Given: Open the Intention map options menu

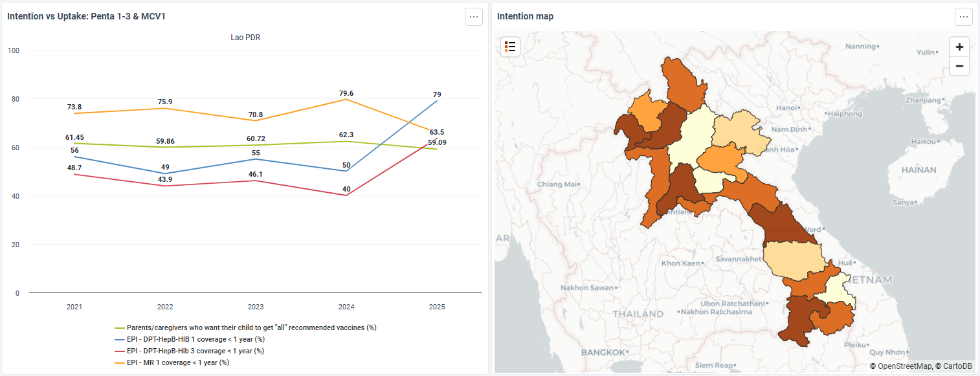Looking at the screenshot, I should [964, 17].
